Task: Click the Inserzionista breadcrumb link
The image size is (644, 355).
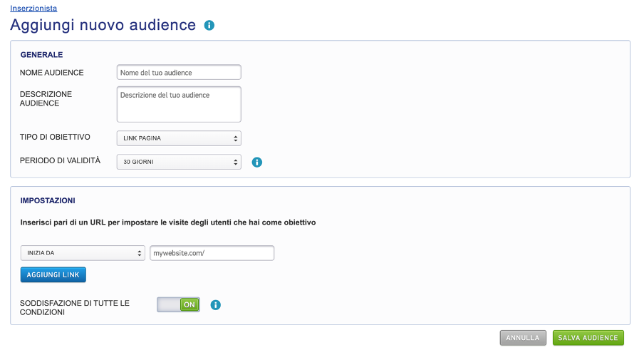Action: pos(33,8)
